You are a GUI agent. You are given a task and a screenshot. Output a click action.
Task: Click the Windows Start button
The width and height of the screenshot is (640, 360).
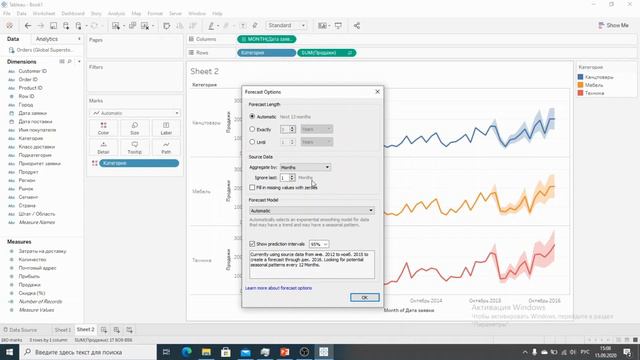tap(9, 352)
